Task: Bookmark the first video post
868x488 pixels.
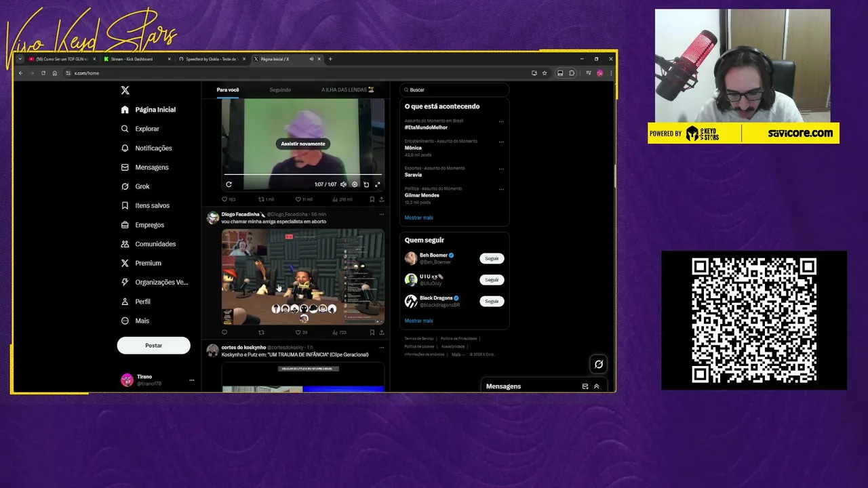Action: pyautogui.click(x=372, y=199)
